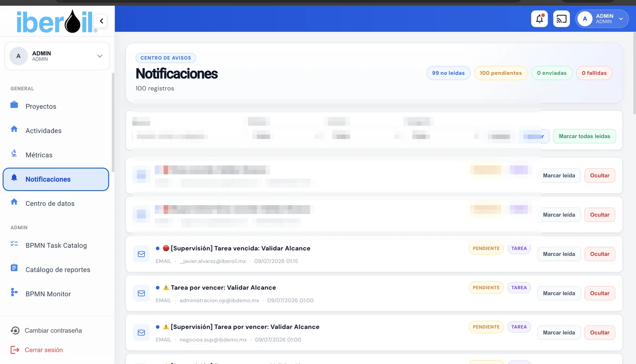Hide the Tarea vencida Validar Alcance notification

[600, 254]
